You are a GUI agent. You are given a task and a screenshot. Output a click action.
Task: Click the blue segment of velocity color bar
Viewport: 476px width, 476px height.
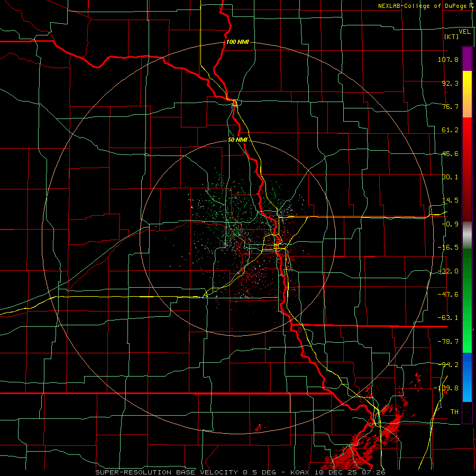467,377
